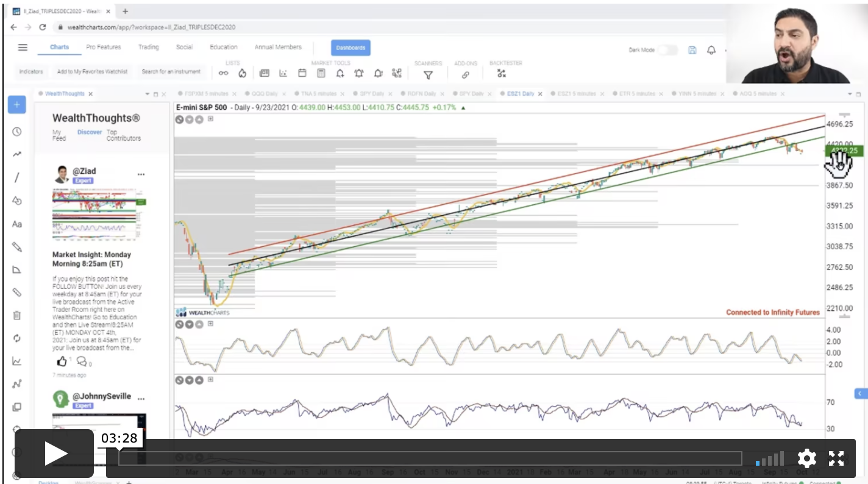Disable the oscillator panel circle icon

pyautogui.click(x=179, y=325)
